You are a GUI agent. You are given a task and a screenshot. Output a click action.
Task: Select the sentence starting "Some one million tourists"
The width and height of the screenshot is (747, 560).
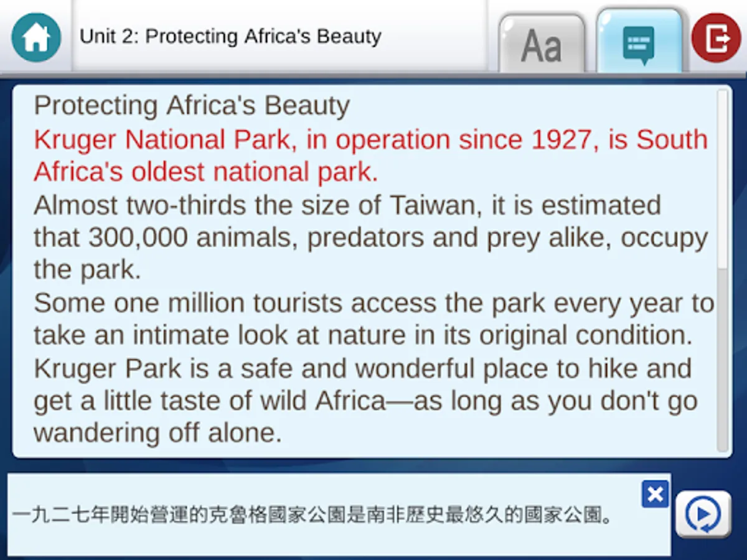(x=374, y=319)
